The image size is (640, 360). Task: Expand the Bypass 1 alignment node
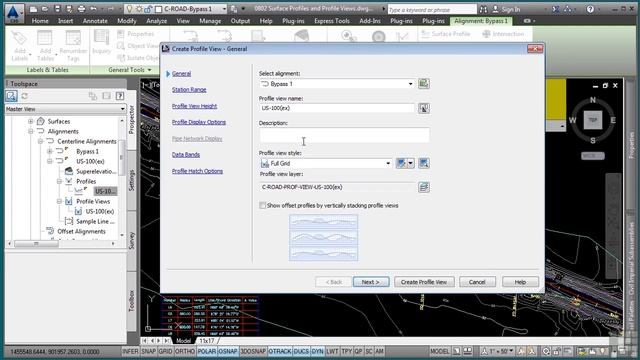pyautogui.click(x=50, y=151)
